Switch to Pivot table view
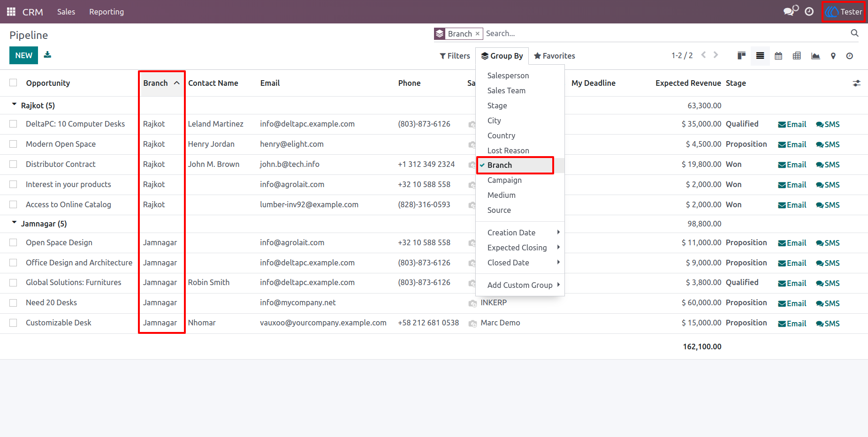This screenshot has height=437, width=868. point(797,56)
